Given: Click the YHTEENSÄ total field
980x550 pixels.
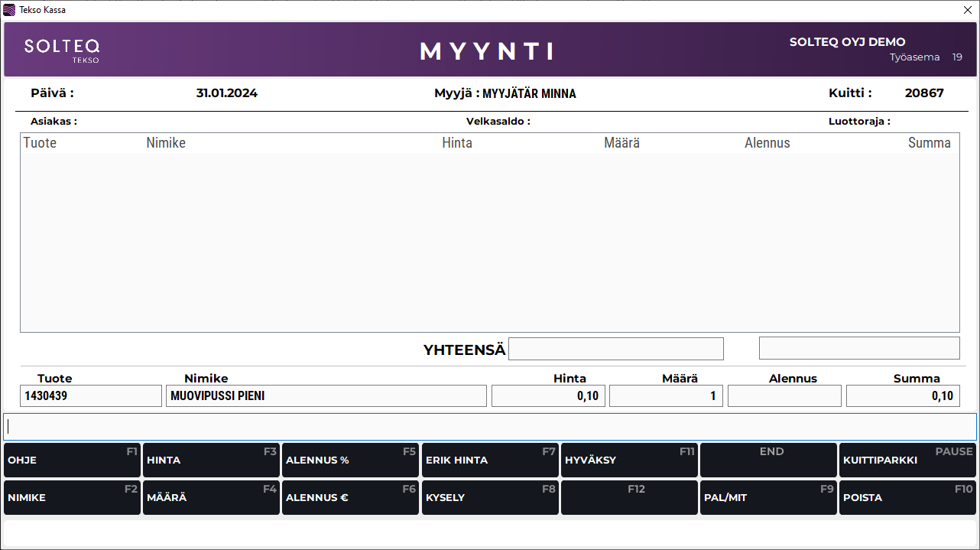Looking at the screenshot, I should click(615, 349).
